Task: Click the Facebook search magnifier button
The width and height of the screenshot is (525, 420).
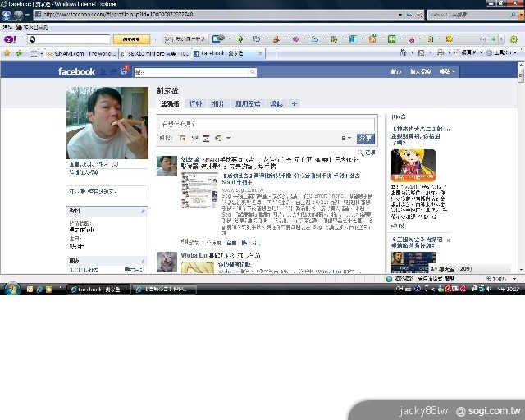Action: [253, 72]
